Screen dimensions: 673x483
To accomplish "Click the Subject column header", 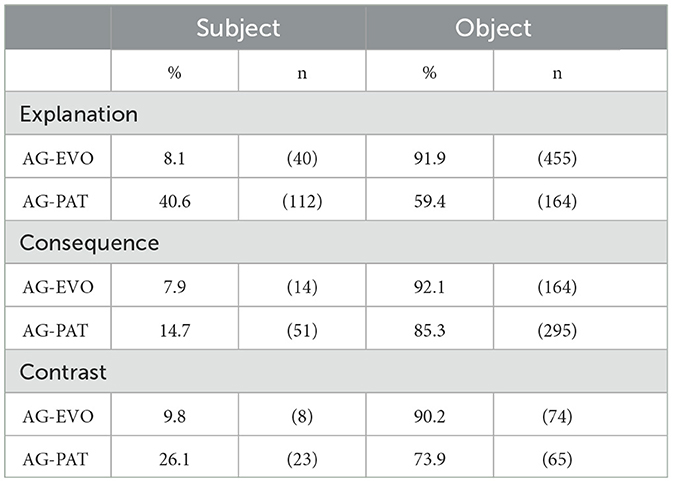I will 238,28.
